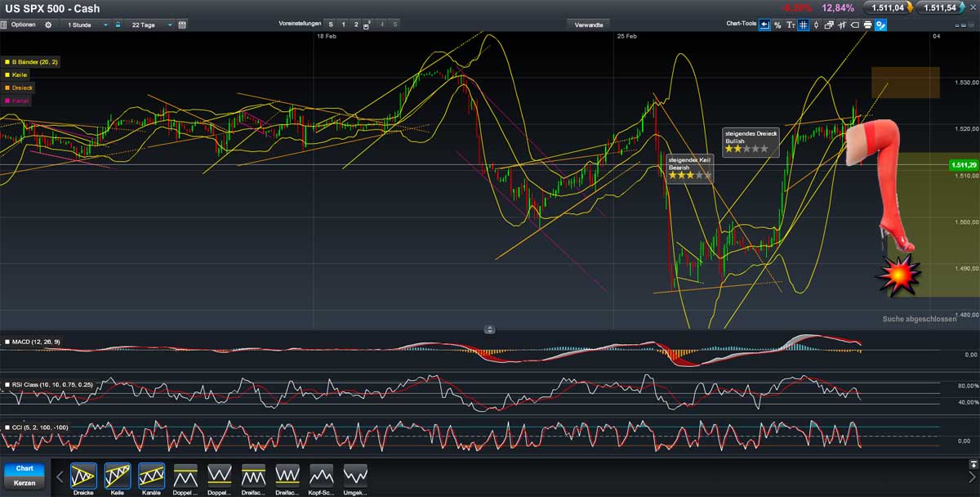The width and height of the screenshot is (980, 497).
Task: Select the bar comparison chart tool
Action: (842, 25)
